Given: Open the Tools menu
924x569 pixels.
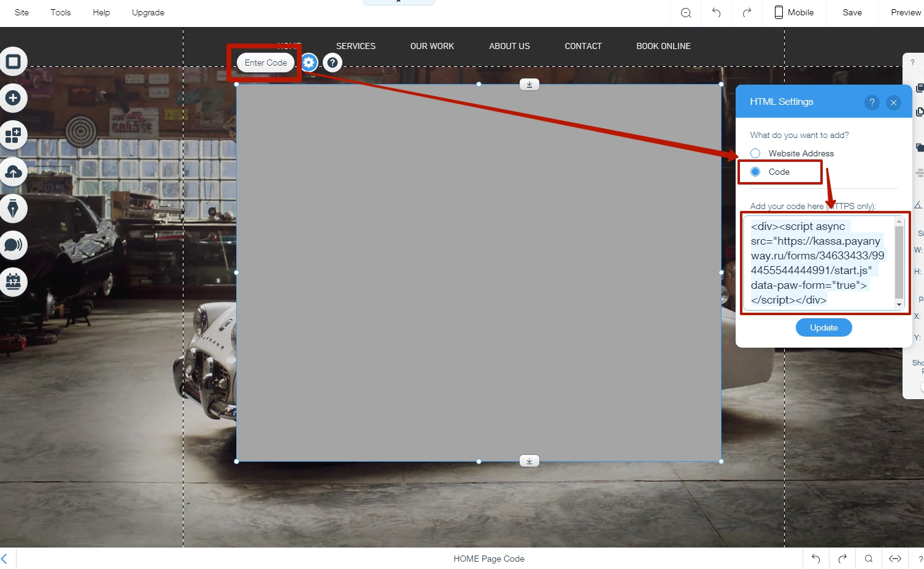Looking at the screenshot, I should pyautogui.click(x=61, y=12).
